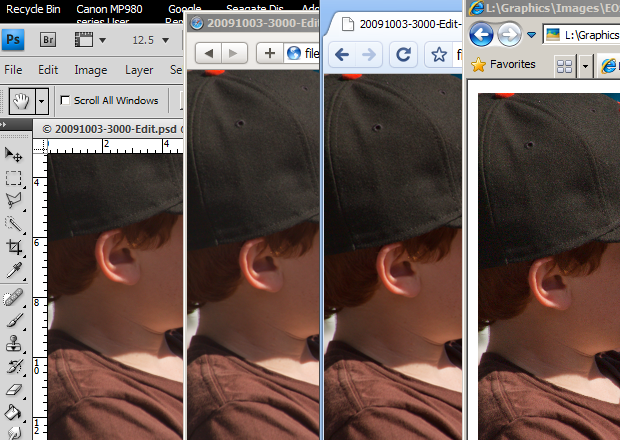Click Safari's forward button
The width and height of the screenshot is (620, 440).
tap(234, 53)
